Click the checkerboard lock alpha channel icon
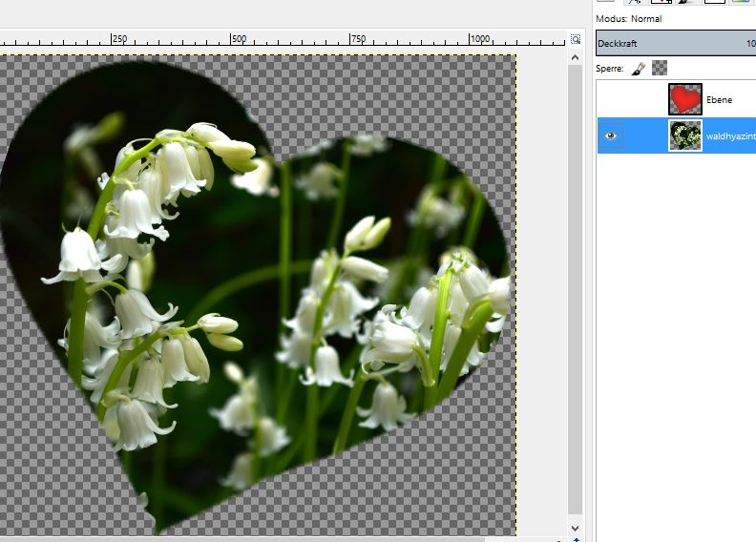The width and height of the screenshot is (756, 542). [x=660, y=69]
